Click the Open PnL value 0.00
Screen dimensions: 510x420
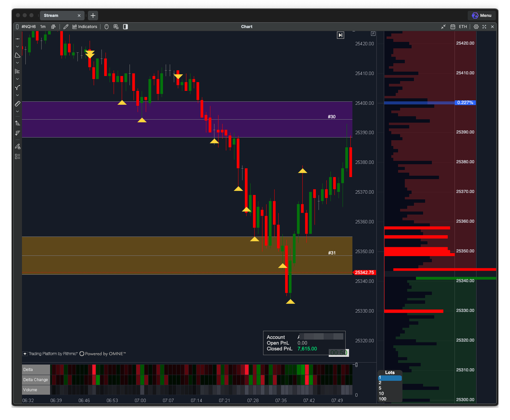[x=302, y=343]
